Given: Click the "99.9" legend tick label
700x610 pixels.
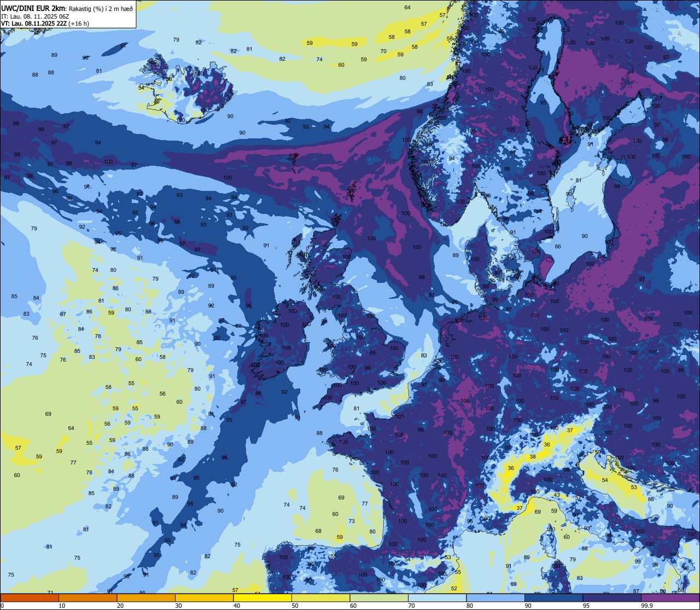Looking at the screenshot, I should click(x=647, y=606).
